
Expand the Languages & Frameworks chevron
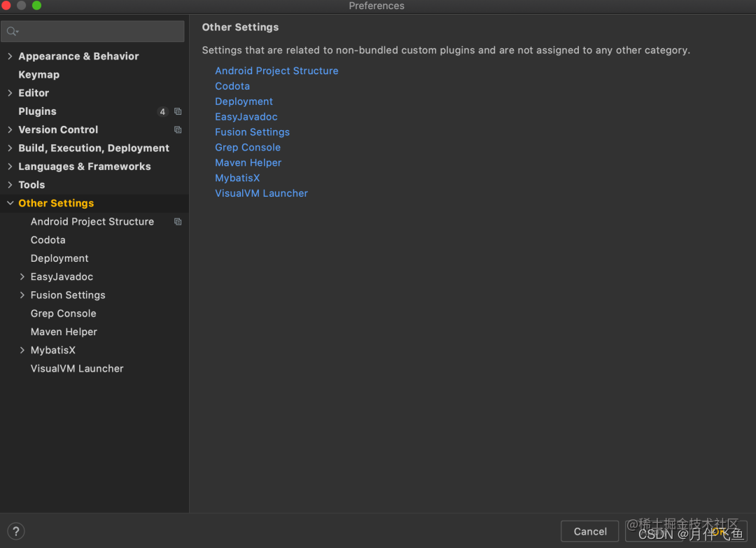(10, 167)
